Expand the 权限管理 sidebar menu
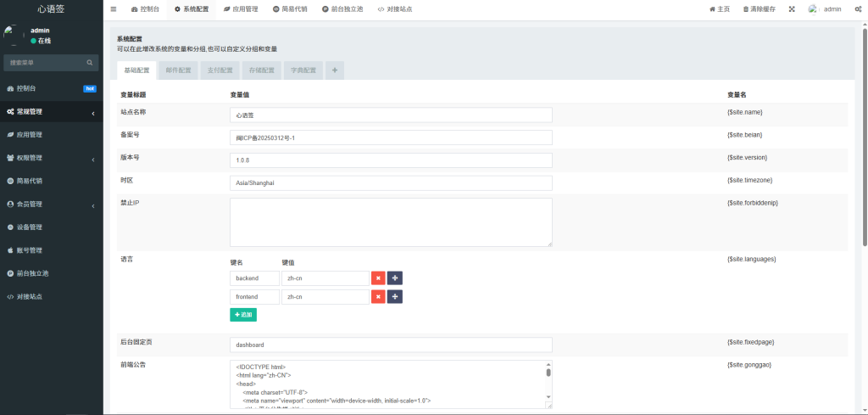 tap(51, 158)
